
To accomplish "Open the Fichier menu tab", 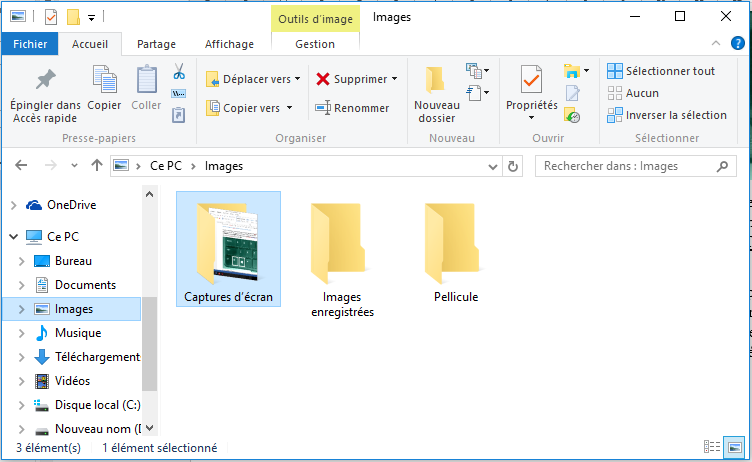I will point(30,44).
